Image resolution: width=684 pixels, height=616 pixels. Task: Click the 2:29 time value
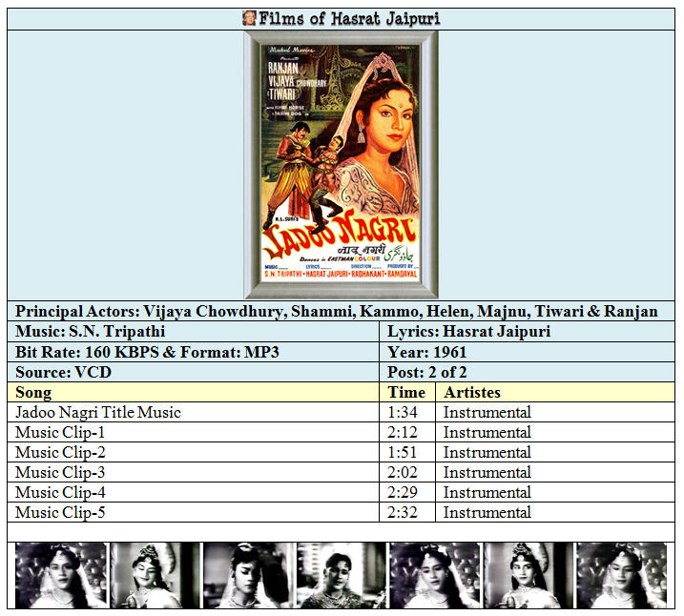click(403, 493)
